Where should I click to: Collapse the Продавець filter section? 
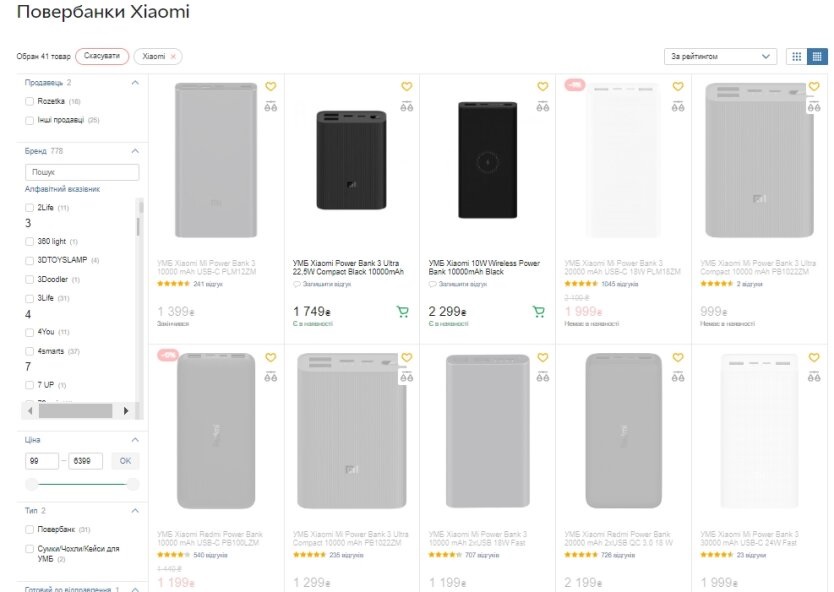pos(135,82)
